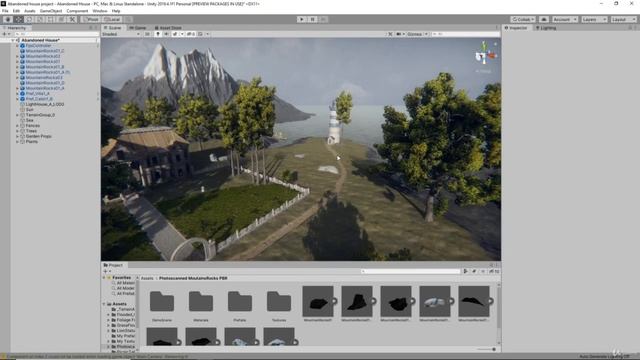The height and width of the screenshot is (360, 640).
Task: Select Favorites in Project panel
Action: (x=122, y=278)
